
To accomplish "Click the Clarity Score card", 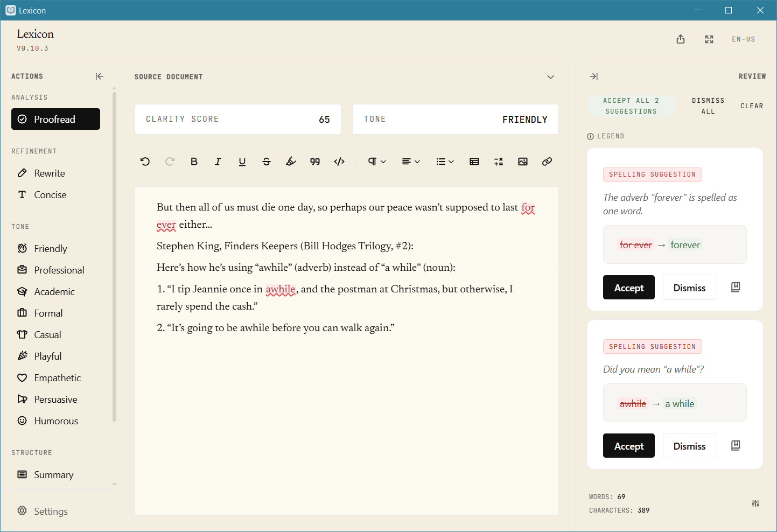I will pos(238,119).
